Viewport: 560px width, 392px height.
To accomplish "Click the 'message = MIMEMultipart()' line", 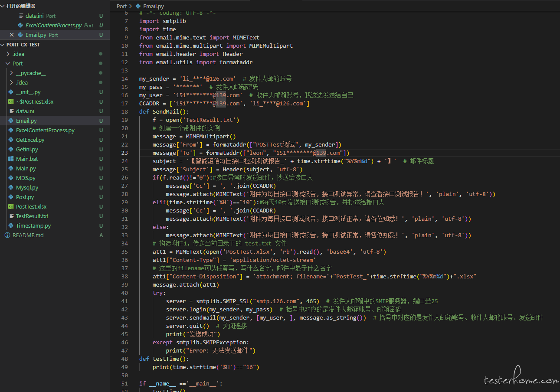I will [x=194, y=137].
